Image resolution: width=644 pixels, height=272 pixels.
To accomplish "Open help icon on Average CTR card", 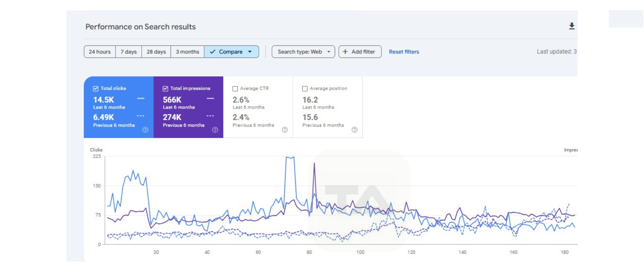I will [x=284, y=130].
